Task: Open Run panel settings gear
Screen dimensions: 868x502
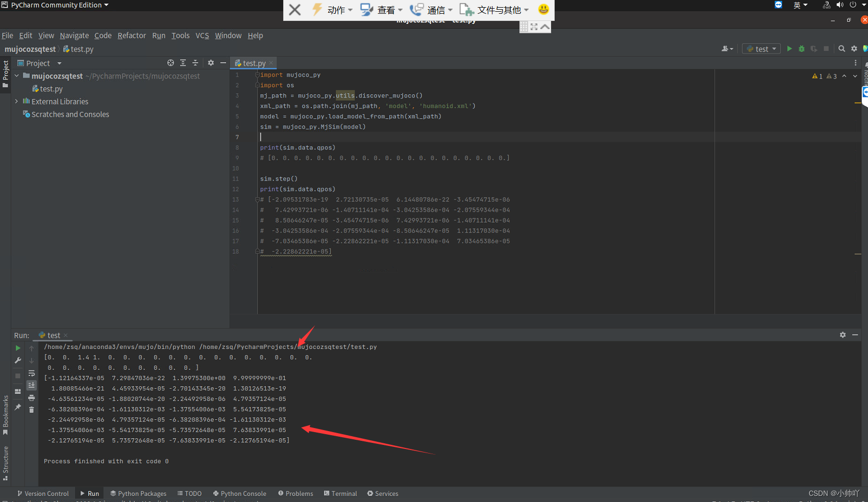Action: (842, 335)
